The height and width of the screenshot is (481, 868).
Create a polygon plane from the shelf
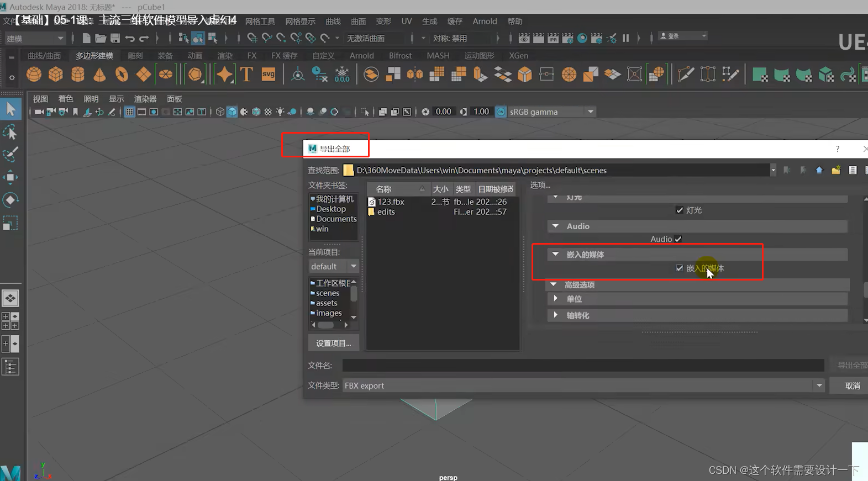[144, 74]
